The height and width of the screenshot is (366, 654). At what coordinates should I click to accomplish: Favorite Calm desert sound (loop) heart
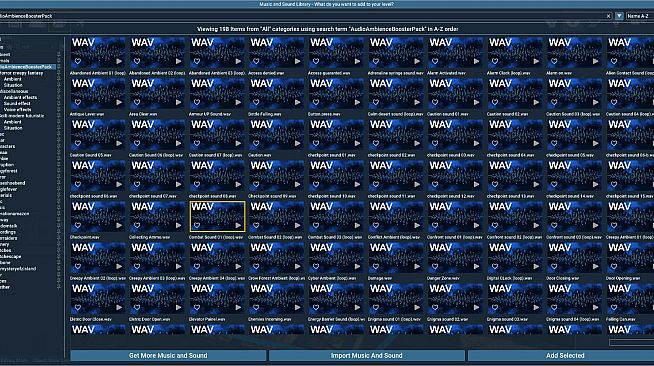(375, 102)
